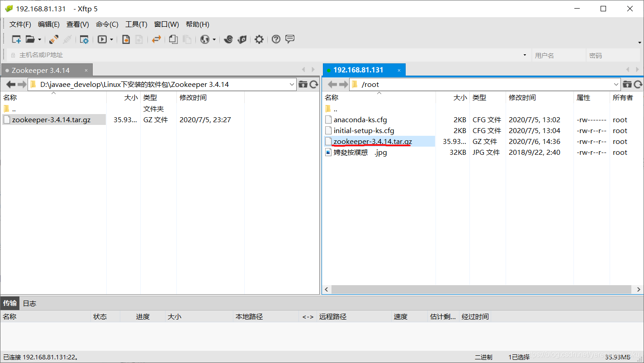Viewport: 644px width, 363px height.
Task: Select the 192.168.81.131 remote tab
Action: (x=358, y=70)
